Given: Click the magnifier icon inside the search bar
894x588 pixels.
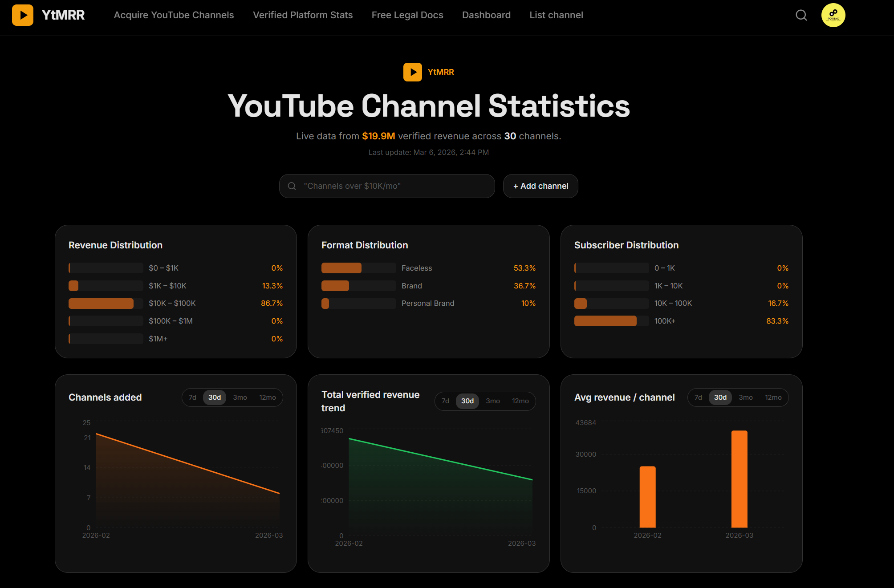Looking at the screenshot, I should click(x=292, y=186).
